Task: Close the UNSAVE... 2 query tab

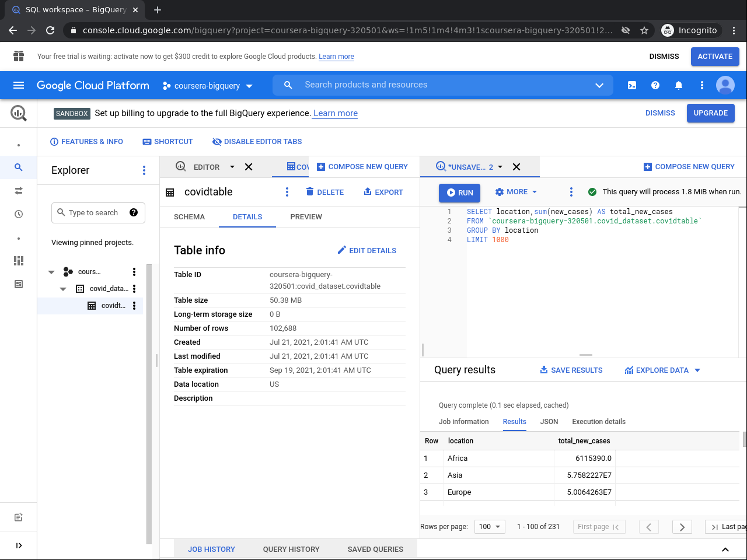Action: [516, 167]
